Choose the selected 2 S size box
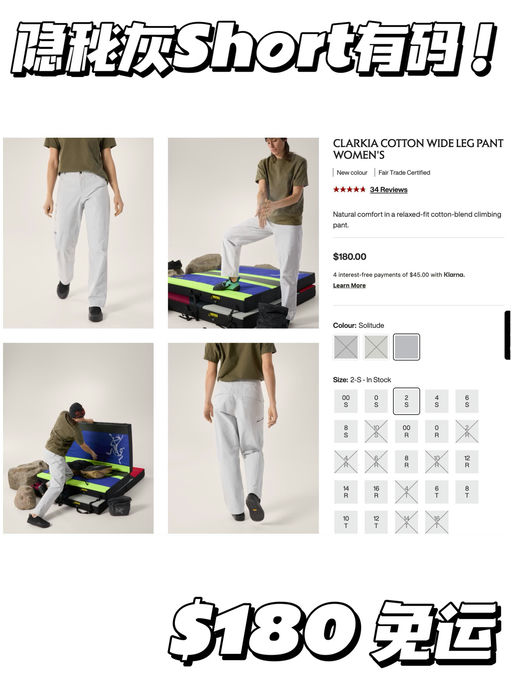Screen dimensions: 512x682 point(406,401)
